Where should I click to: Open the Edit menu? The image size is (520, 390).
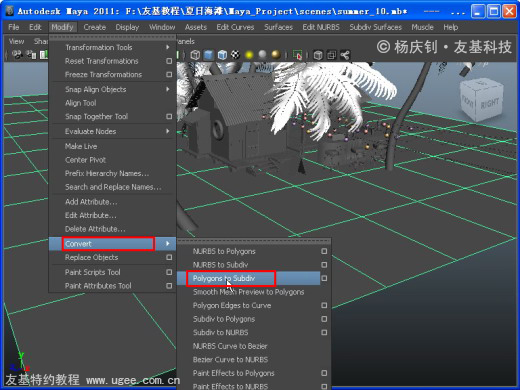(35, 27)
